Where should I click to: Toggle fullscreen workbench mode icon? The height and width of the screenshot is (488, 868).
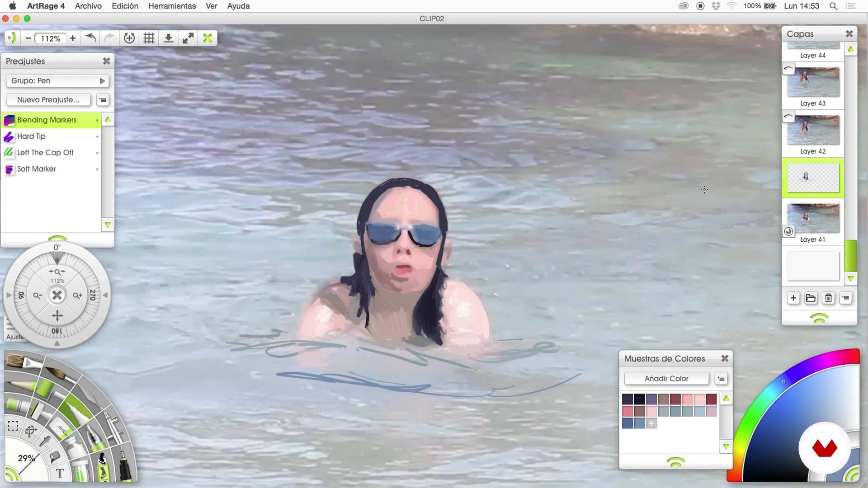188,38
